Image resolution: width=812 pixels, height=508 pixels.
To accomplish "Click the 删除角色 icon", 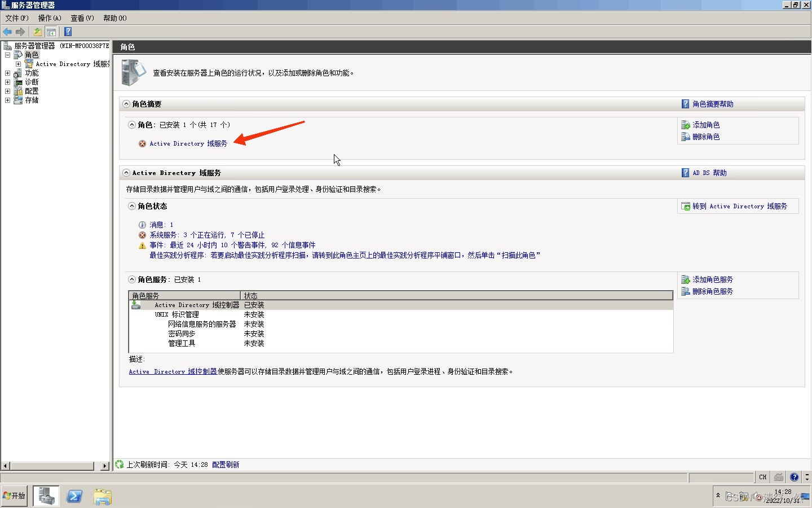I will 686,137.
